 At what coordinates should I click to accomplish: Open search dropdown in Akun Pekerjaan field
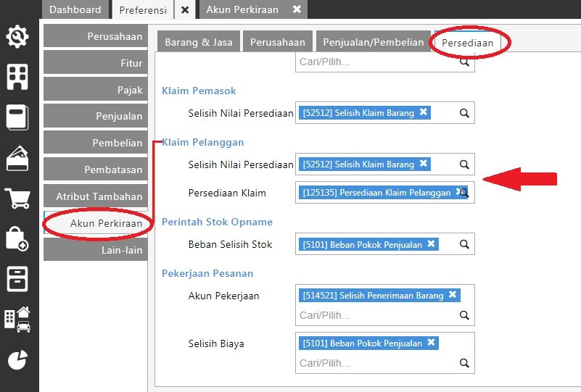464,316
